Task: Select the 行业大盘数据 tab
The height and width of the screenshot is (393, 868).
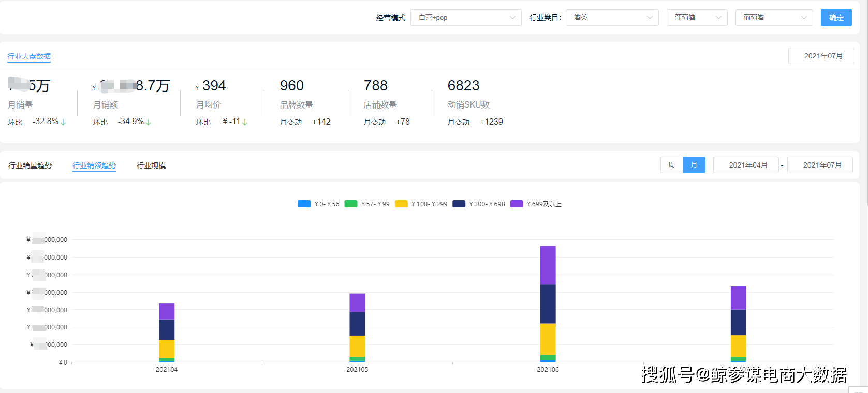Action: click(29, 56)
